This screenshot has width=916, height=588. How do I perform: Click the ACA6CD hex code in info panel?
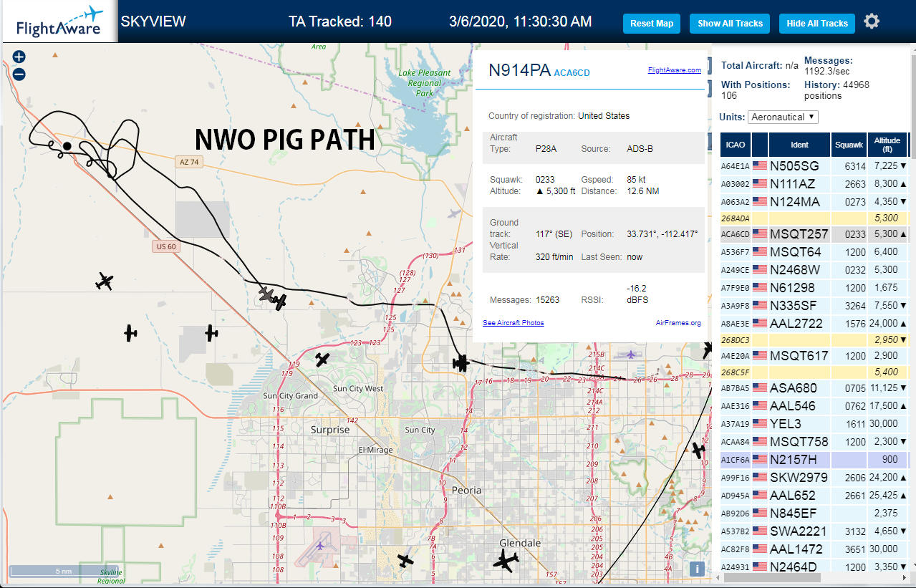(x=572, y=72)
